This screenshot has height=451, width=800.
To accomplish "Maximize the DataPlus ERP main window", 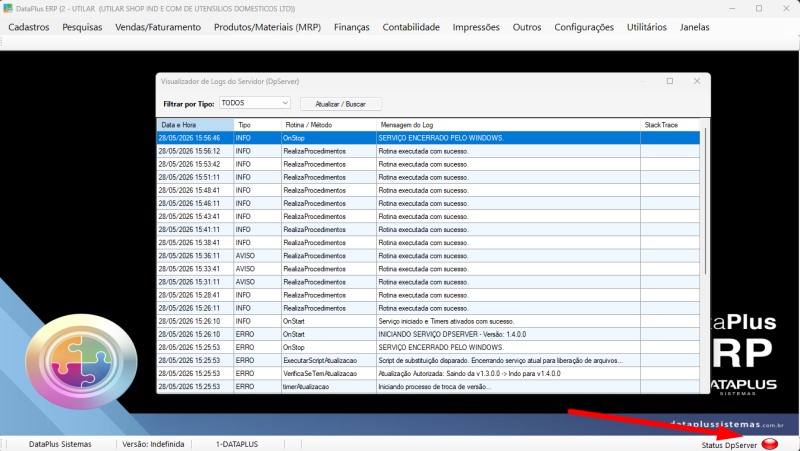I will tap(759, 8).
